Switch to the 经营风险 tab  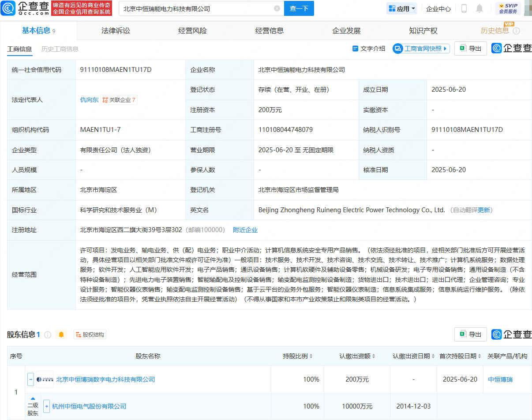pyautogui.click(x=192, y=30)
